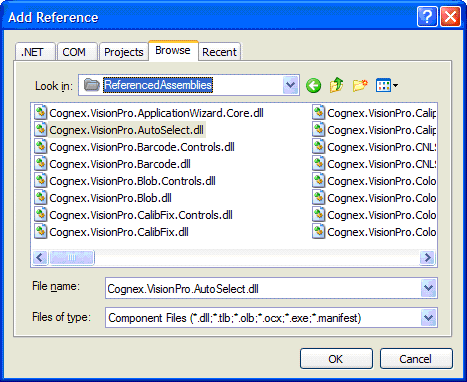Click the scroll right arrow of file list
Viewport: 467px width, 382px height.
(x=427, y=257)
